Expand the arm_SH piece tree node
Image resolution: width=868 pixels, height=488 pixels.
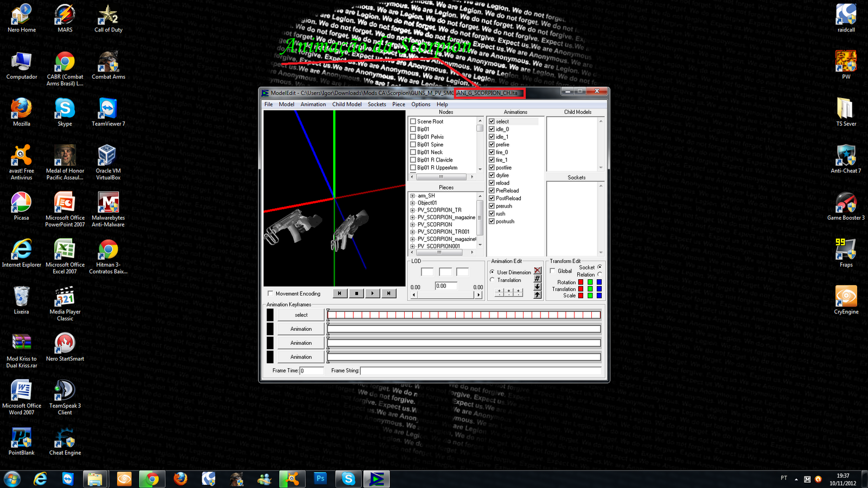(x=413, y=196)
